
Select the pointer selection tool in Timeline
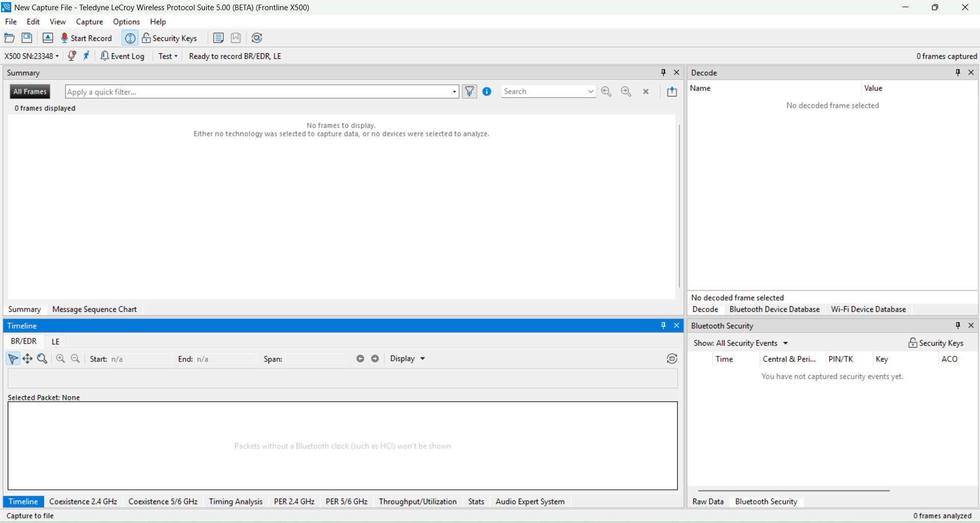pyautogui.click(x=13, y=359)
